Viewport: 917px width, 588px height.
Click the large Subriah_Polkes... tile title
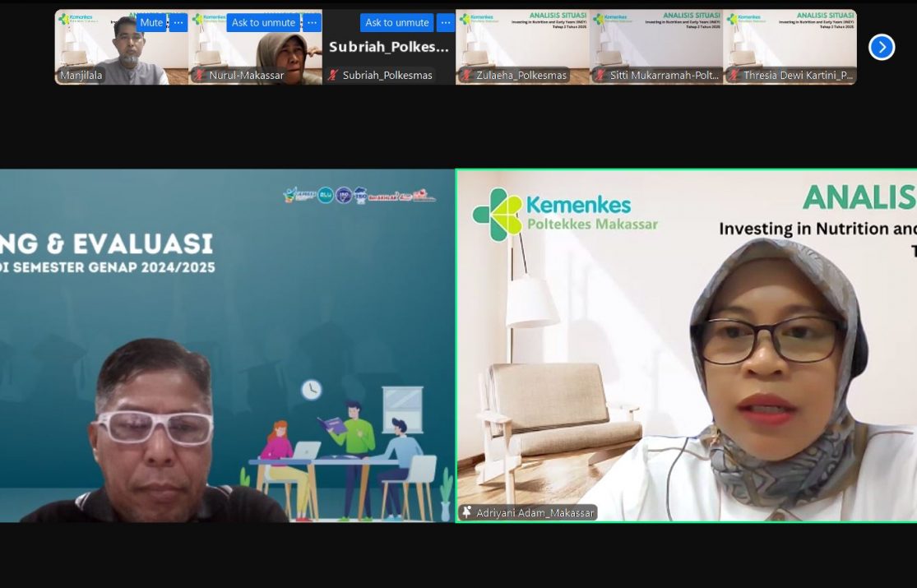[x=388, y=47]
